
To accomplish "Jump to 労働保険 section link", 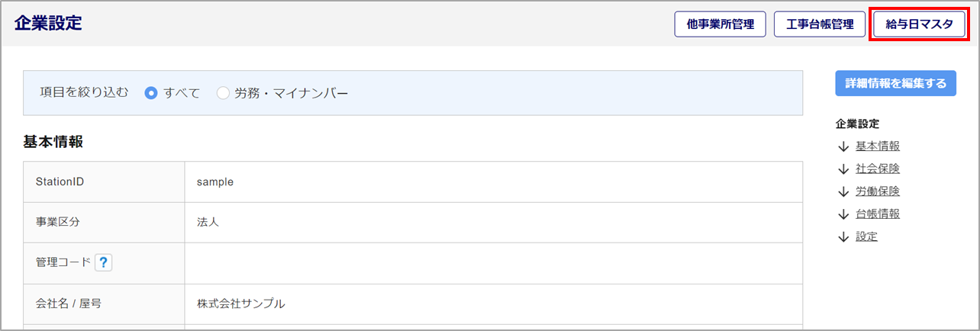I will tap(872, 191).
